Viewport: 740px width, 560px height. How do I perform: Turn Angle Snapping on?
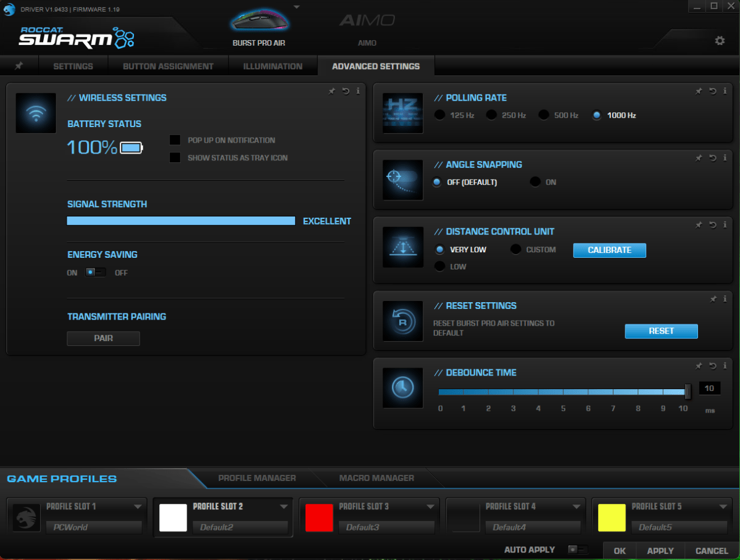[x=535, y=182]
